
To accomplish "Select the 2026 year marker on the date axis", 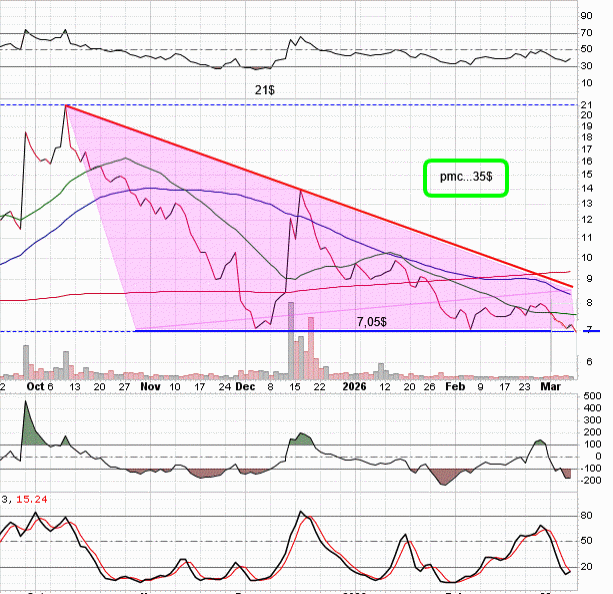I will pyautogui.click(x=355, y=385).
